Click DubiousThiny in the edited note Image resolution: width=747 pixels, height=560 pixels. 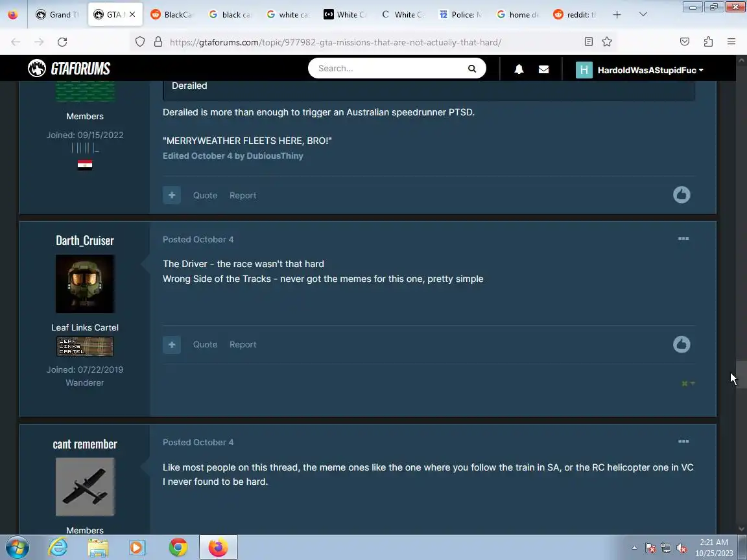click(275, 156)
